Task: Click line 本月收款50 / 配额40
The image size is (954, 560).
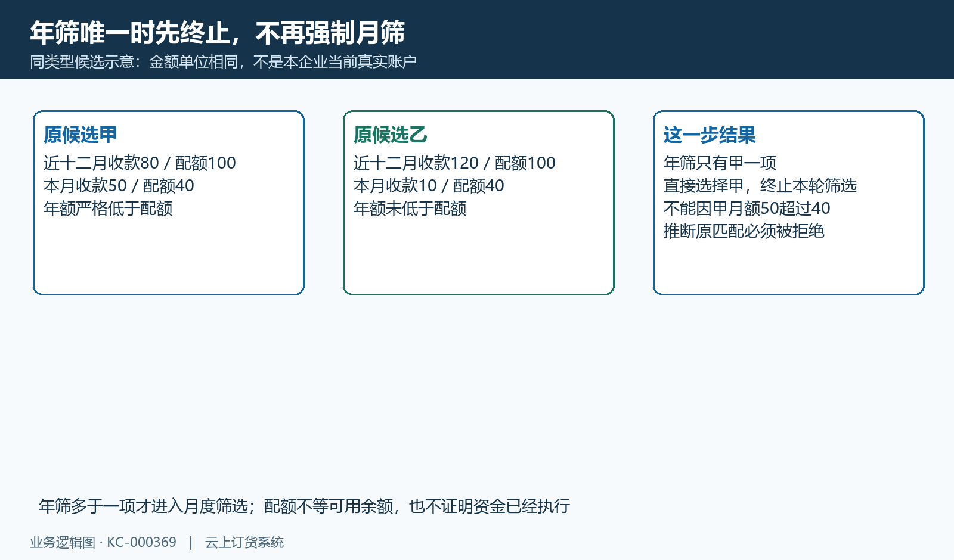Action: coord(119,185)
